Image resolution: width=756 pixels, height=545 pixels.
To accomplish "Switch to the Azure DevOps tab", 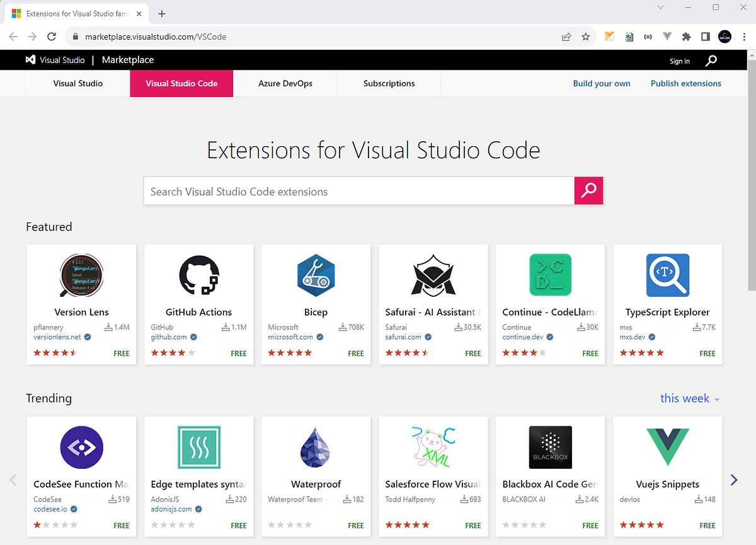I will [x=285, y=83].
